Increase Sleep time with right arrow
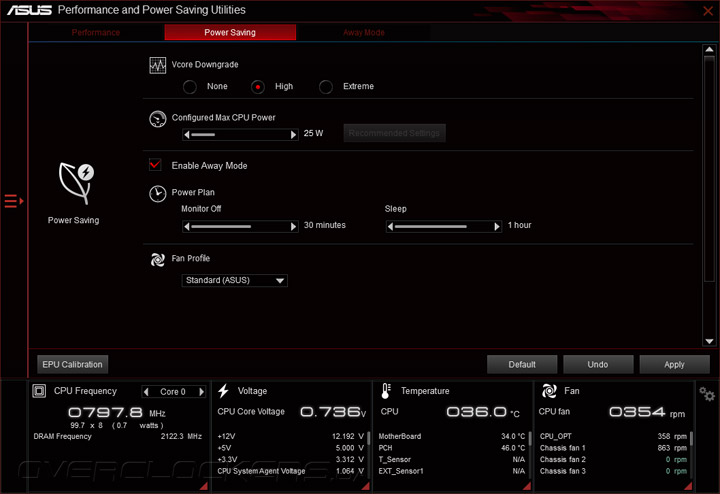The height and width of the screenshot is (494, 720). pos(497,226)
